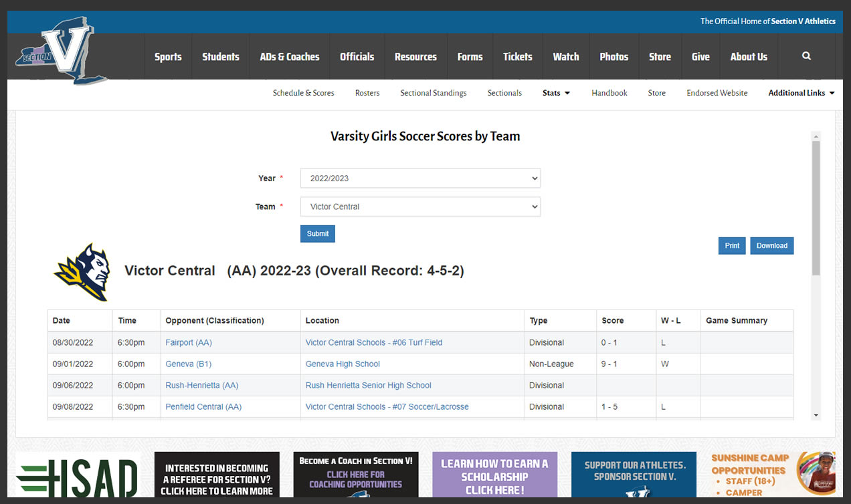Open the Give menu
The width and height of the screenshot is (851, 504).
[700, 57]
